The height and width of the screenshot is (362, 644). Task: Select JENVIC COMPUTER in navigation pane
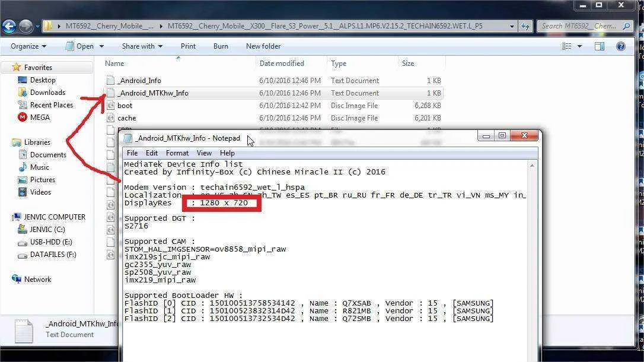coord(55,217)
